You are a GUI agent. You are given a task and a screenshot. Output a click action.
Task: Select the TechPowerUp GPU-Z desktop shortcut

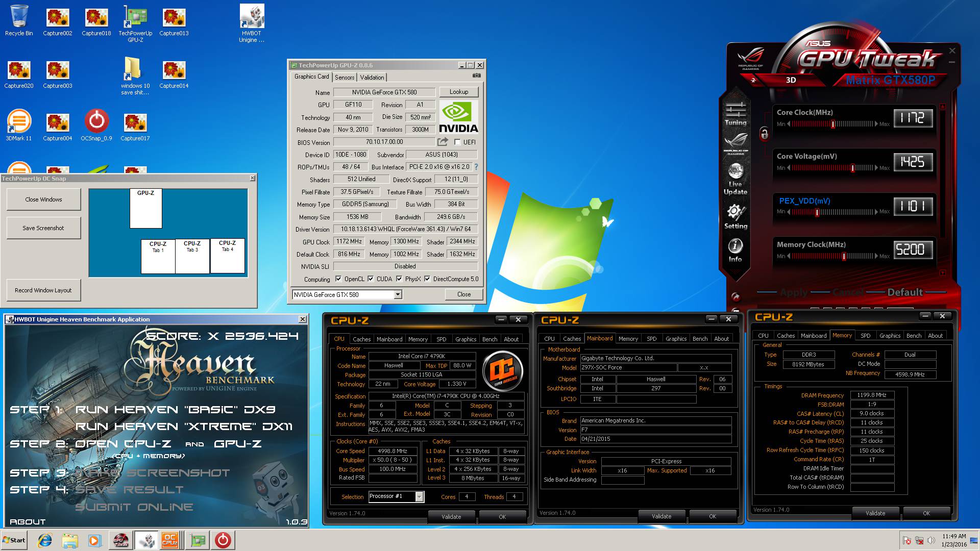pyautogui.click(x=135, y=23)
